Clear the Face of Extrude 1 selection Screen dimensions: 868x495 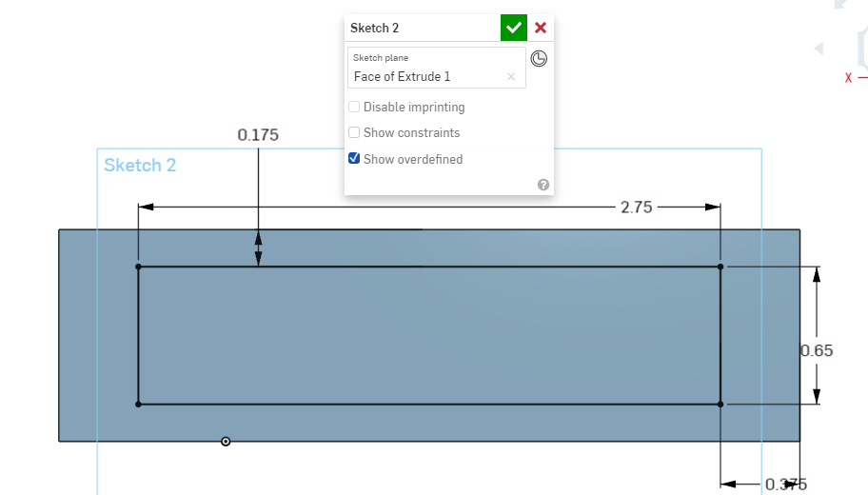[x=511, y=76]
